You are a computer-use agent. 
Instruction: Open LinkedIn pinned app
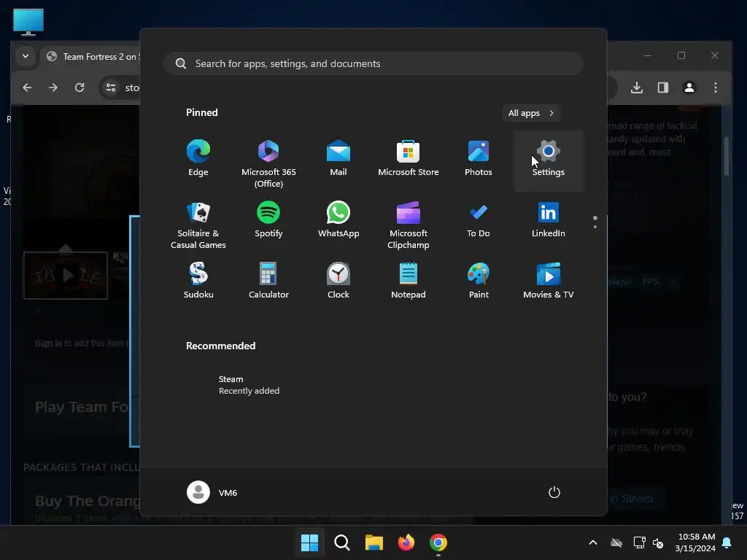549,220
